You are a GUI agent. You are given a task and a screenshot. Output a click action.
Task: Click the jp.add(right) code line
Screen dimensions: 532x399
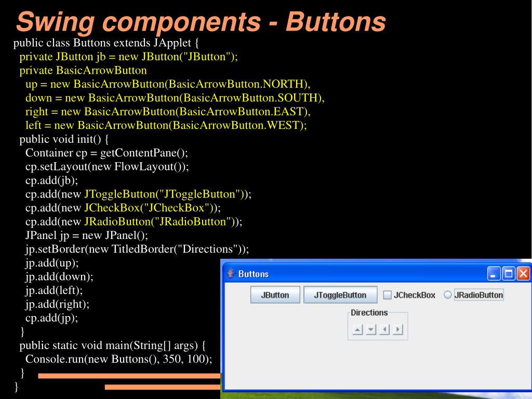pos(57,304)
